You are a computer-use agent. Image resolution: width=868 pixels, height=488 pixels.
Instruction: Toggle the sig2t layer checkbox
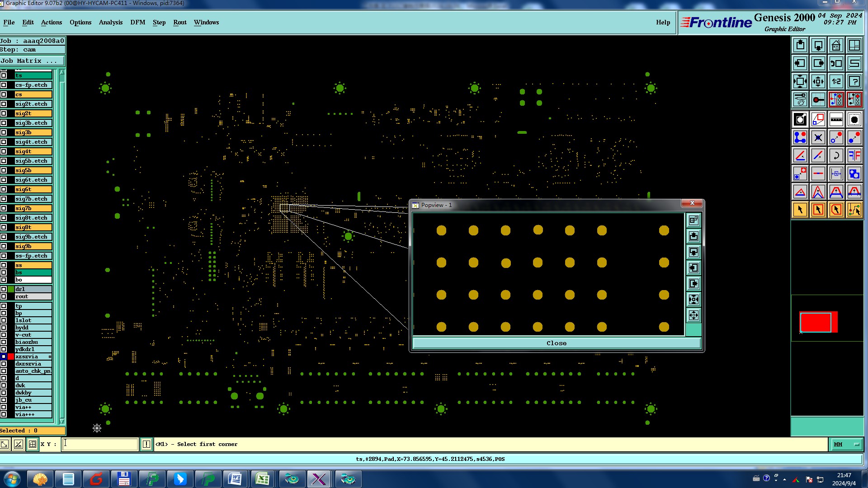4,113
